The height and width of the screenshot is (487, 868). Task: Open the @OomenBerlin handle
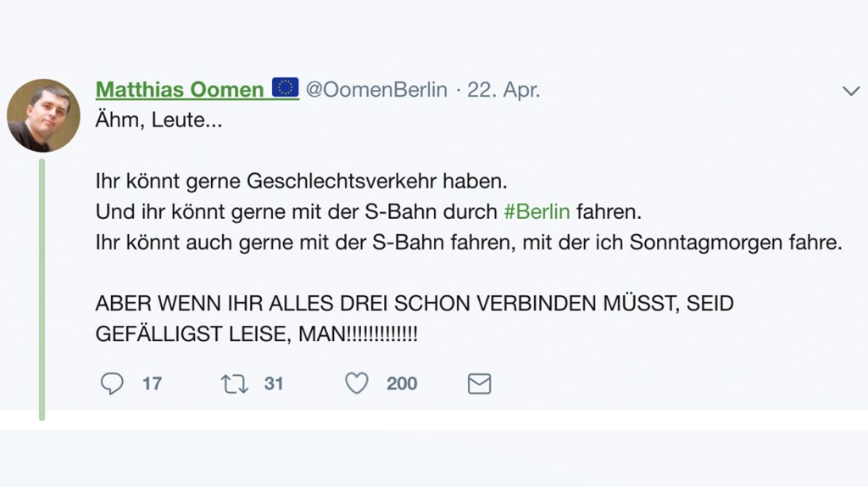pos(376,89)
